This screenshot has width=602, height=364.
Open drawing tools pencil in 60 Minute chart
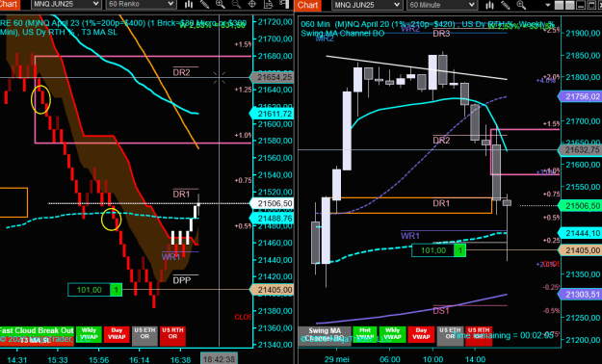[x=506, y=5]
